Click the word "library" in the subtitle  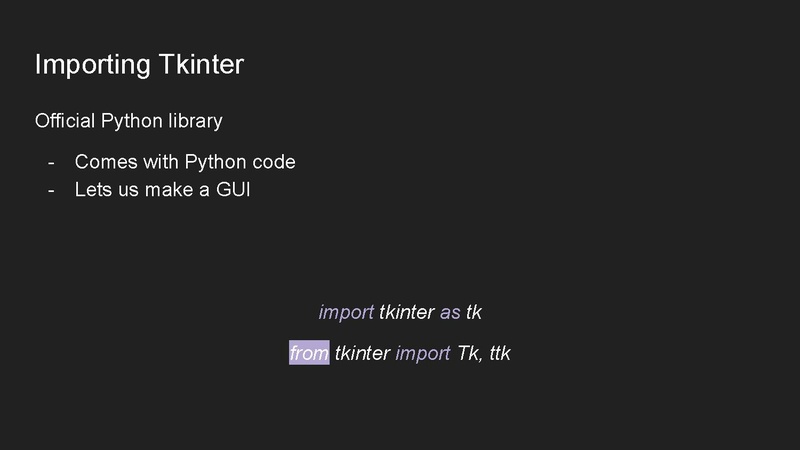click(195, 121)
